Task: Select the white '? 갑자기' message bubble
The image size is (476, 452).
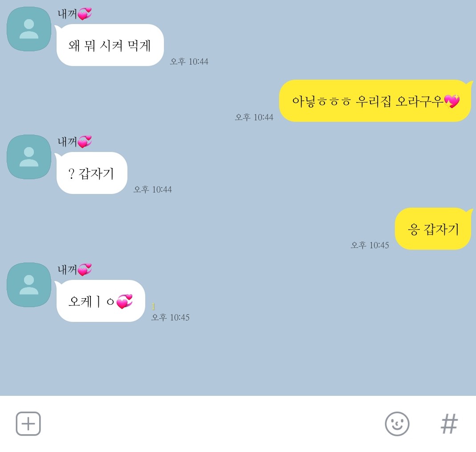Action: coord(91,173)
